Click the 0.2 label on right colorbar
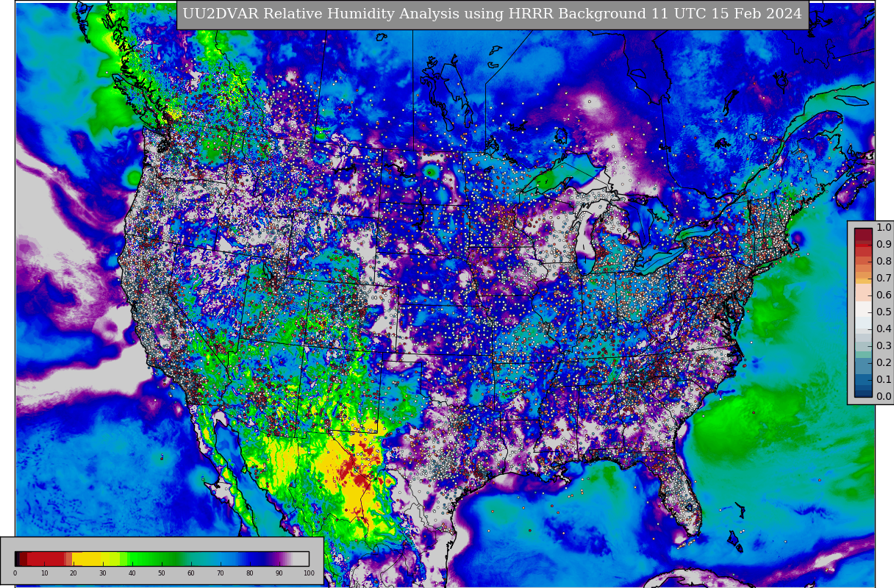The width and height of the screenshot is (894, 588). (884, 362)
